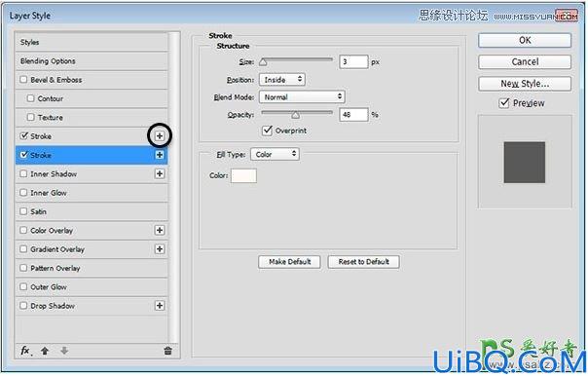Move effect down with the down arrow

click(x=64, y=351)
